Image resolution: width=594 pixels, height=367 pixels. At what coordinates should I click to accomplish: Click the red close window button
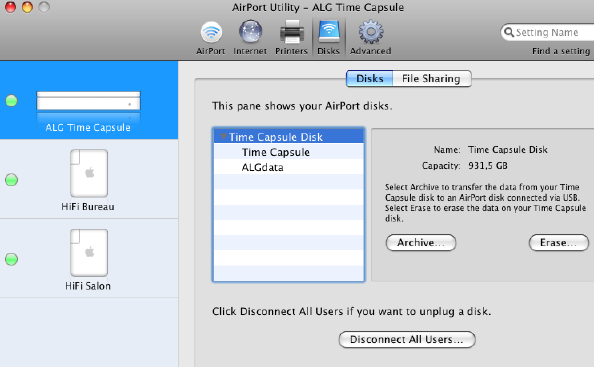click(x=10, y=7)
